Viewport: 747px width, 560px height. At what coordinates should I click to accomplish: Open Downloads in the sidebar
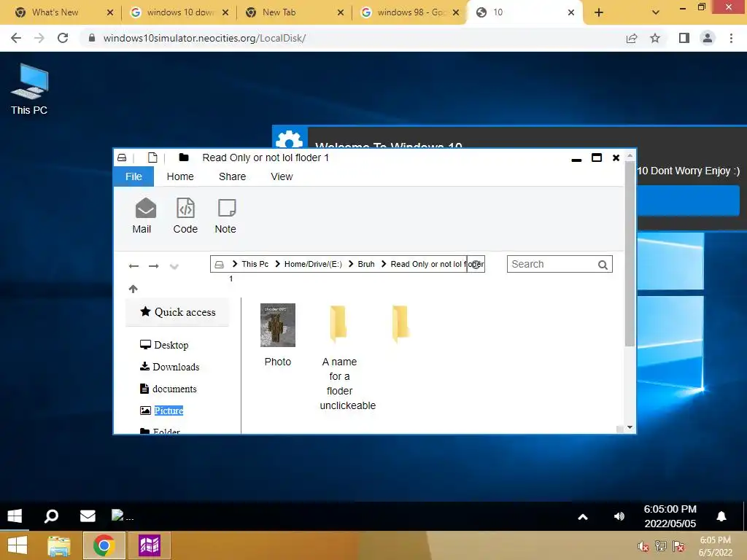[169, 367]
